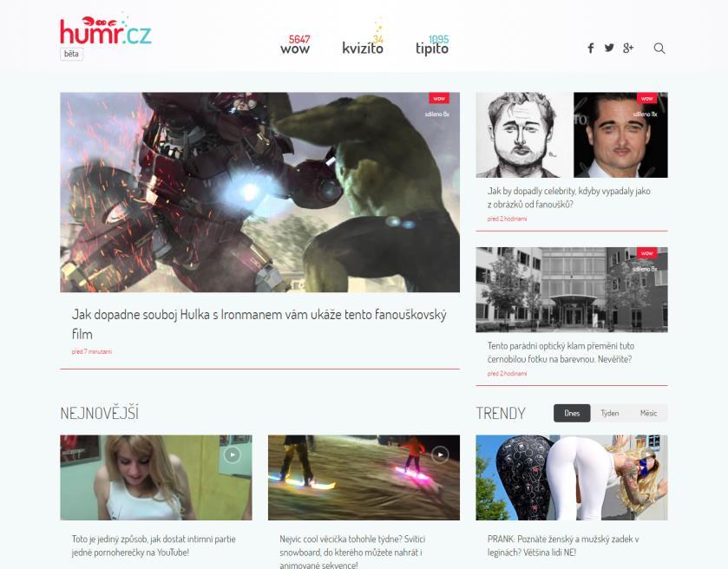This screenshot has width=728, height=569.
Task: Open 'Toto je jediný způsob' article link
Action: [154, 546]
